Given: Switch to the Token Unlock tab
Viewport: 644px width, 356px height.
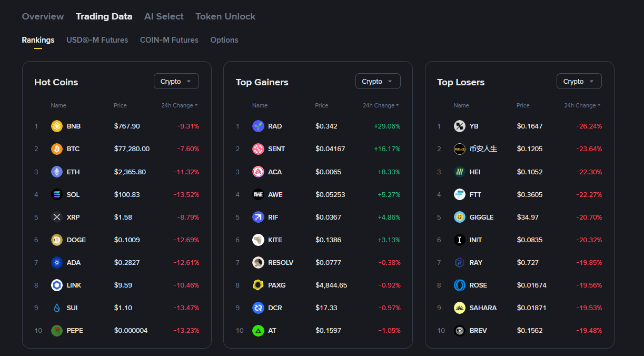Looking at the screenshot, I should point(225,16).
